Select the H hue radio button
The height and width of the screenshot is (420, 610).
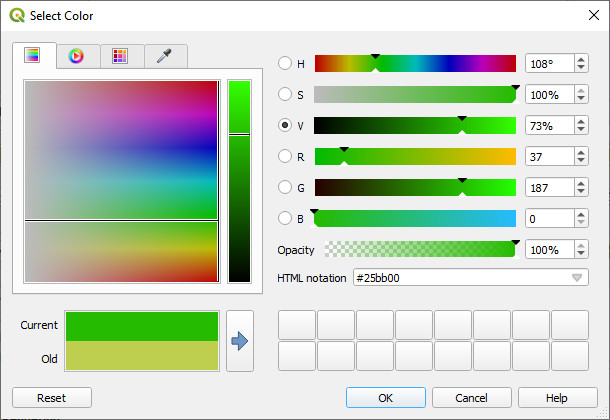pyautogui.click(x=285, y=63)
